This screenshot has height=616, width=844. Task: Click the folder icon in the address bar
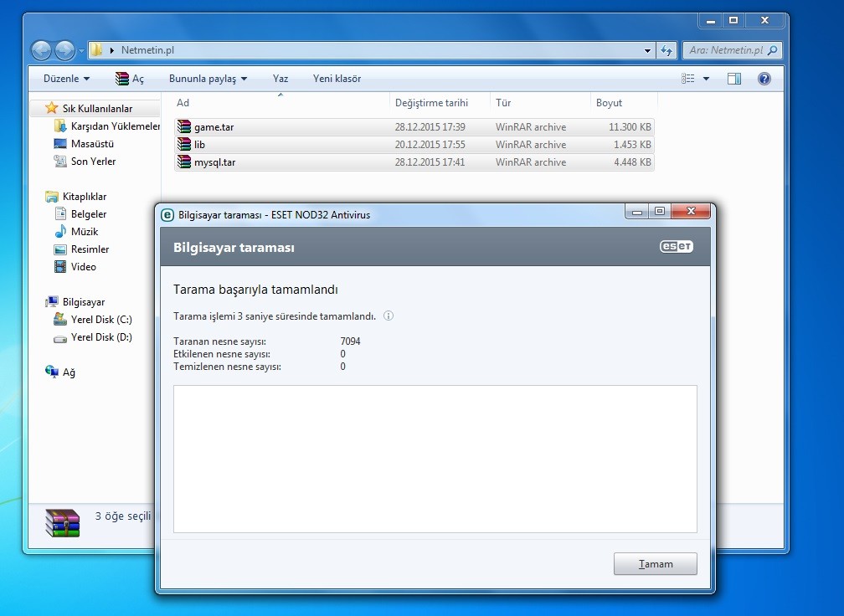click(x=96, y=50)
